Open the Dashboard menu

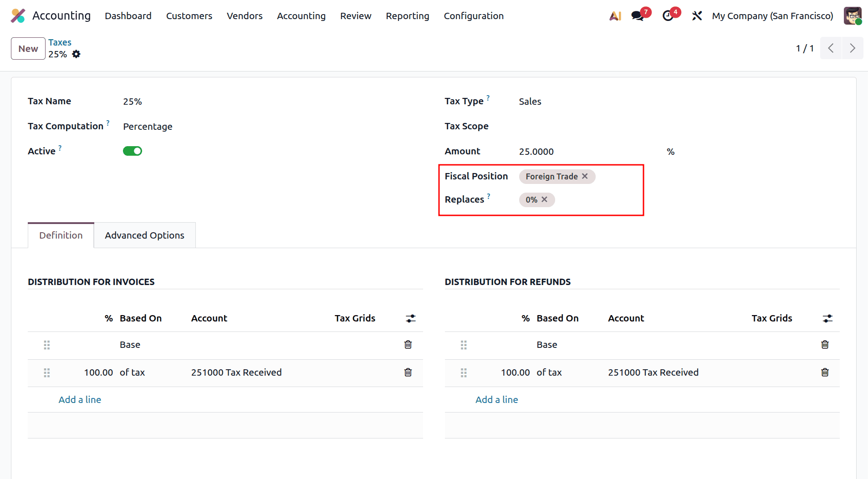(128, 16)
